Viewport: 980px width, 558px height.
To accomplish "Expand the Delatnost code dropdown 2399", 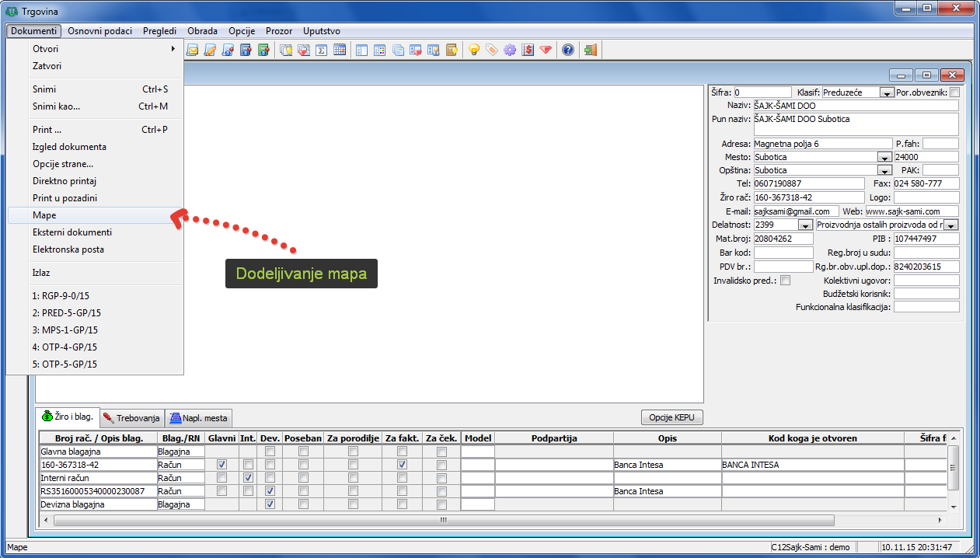I will click(806, 225).
